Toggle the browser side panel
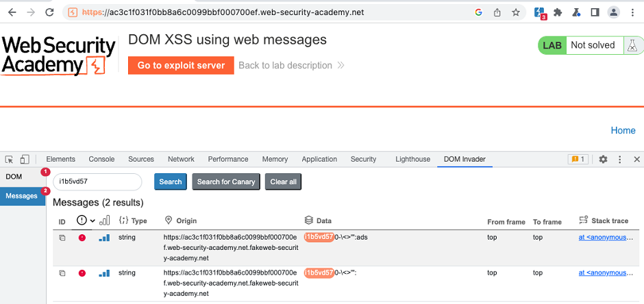Screen dimensions: 644x304 click(x=595, y=12)
